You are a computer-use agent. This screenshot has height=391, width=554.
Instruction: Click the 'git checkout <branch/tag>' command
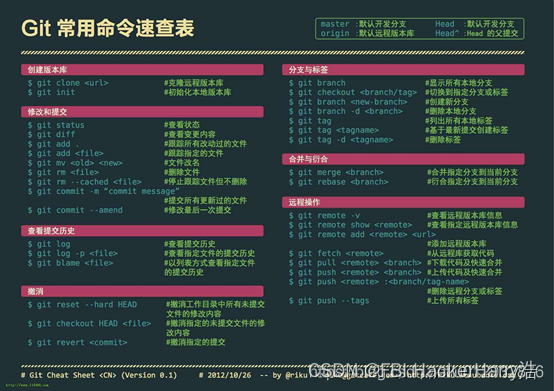coord(353,92)
